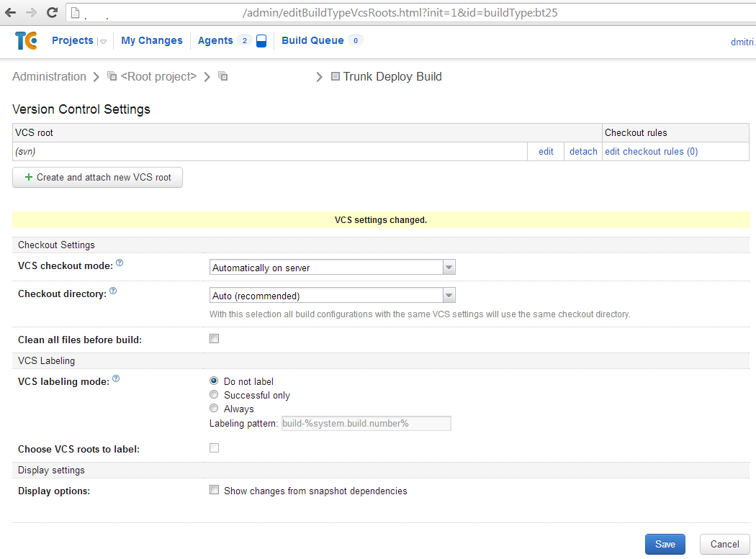Open the Build Queue page
The image size is (756, 559).
[x=313, y=40]
